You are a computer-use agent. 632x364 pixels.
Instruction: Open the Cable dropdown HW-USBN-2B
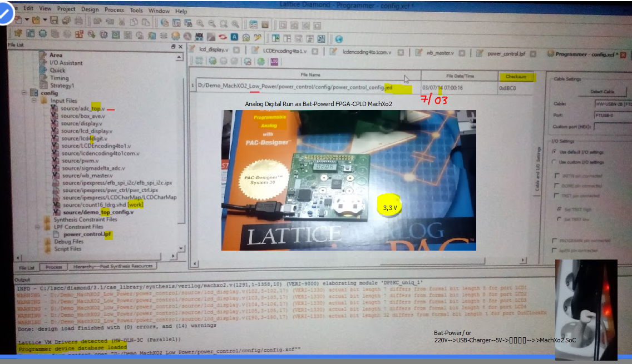(613, 104)
